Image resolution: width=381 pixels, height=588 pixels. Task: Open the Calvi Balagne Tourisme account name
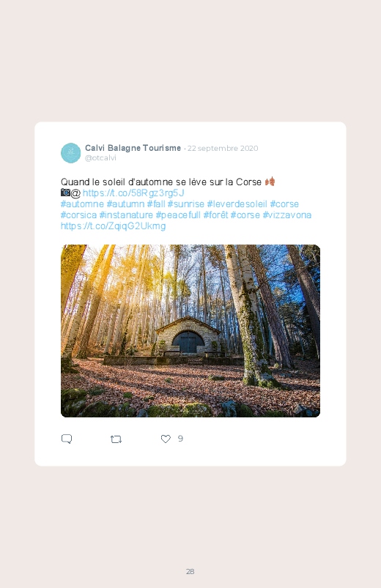coord(133,148)
